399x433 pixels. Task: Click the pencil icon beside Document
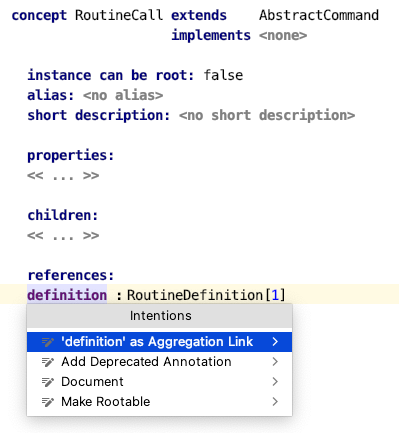(48, 382)
